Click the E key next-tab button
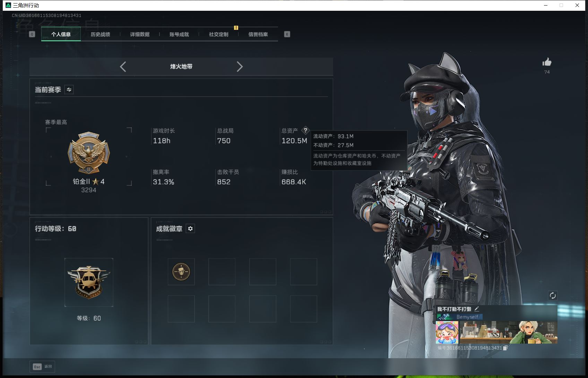Screen dimensions: 588x378 coord(287,34)
